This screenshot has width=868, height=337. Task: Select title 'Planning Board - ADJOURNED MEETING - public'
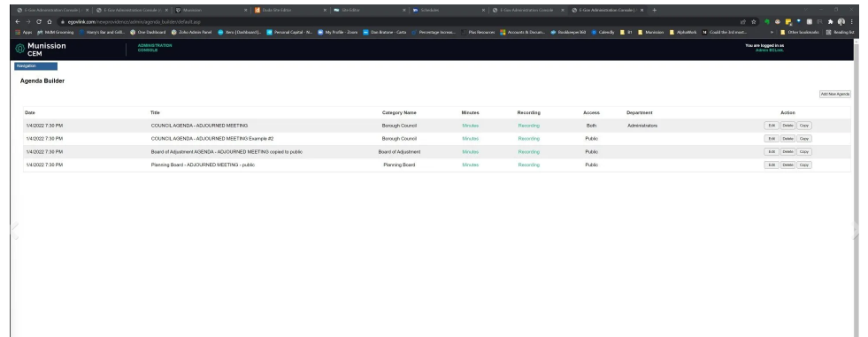tap(203, 165)
